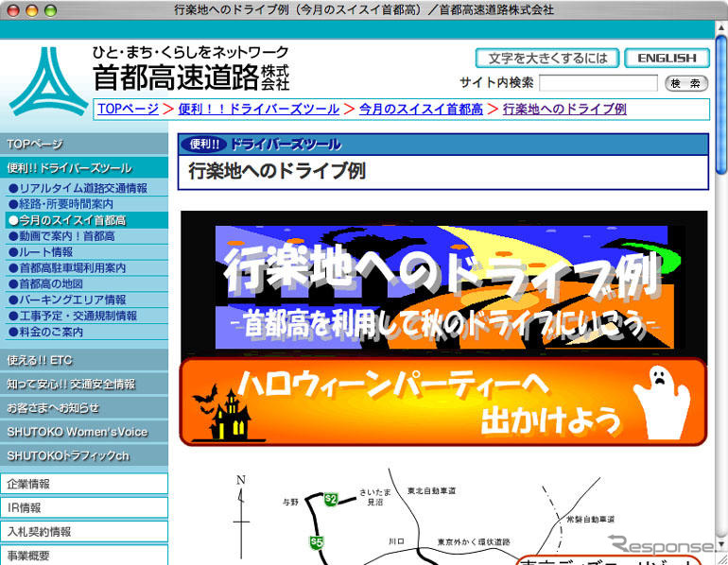The image size is (728, 565).
Task: Open 使える!! ETC sidebar section
Action: point(84,360)
